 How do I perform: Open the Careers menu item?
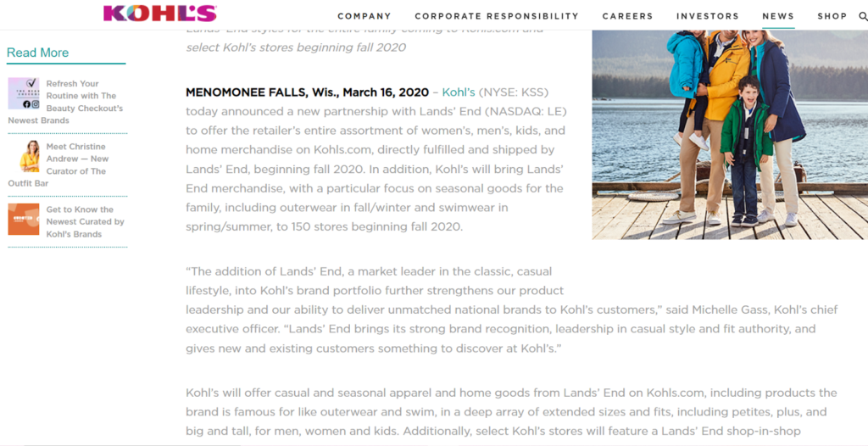click(x=627, y=16)
